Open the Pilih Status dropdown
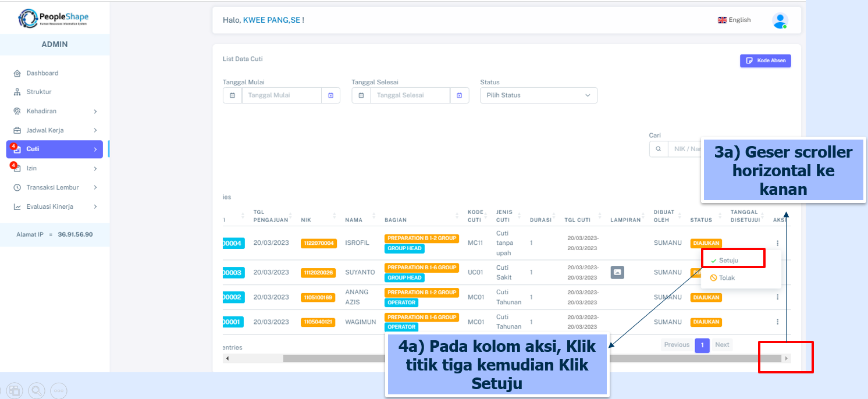The height and width of the screenshot is (399, 868). point(538,95)
